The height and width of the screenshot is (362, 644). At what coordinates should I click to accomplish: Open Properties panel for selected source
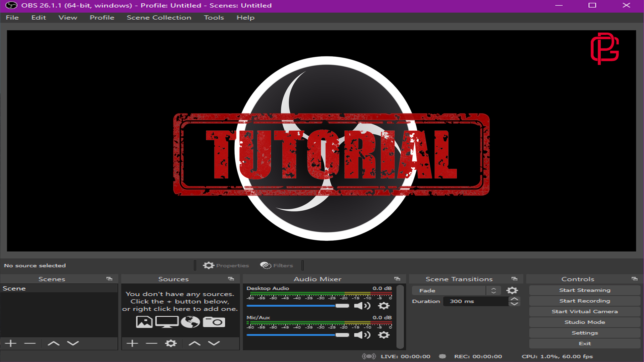point(226,265)
